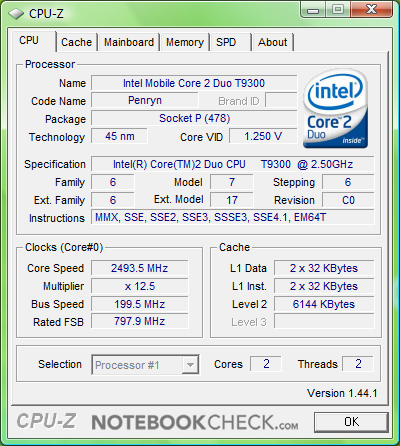This screenshot has width=400, height=446.
Task: Select the CPU tab
Action: coord(33,41)
